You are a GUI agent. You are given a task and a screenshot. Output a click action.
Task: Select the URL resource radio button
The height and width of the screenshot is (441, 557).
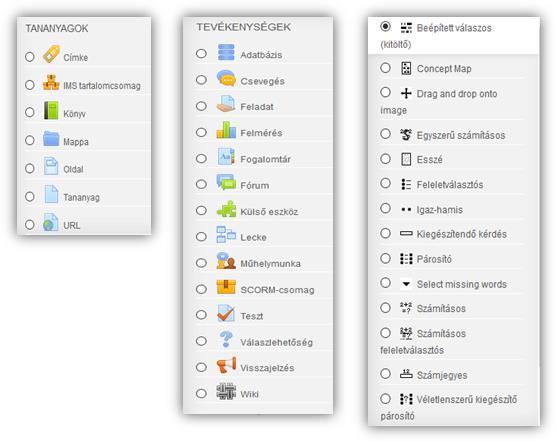30,225
